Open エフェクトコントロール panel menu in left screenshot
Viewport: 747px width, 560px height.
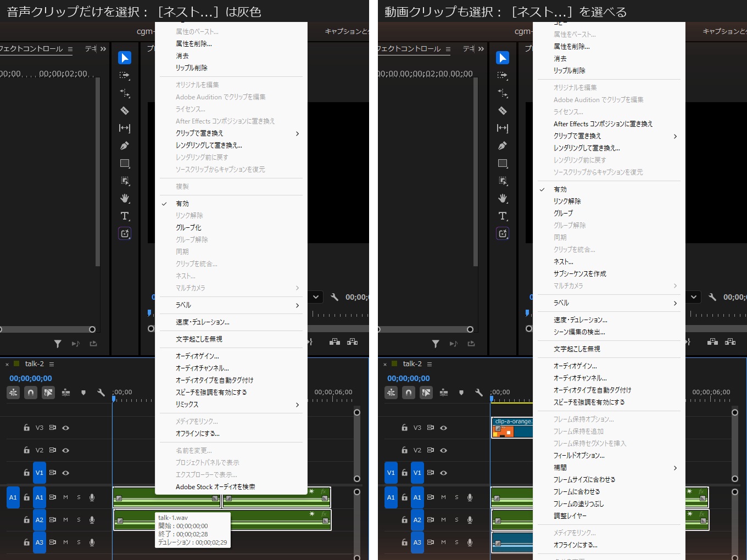click(70, 49)
